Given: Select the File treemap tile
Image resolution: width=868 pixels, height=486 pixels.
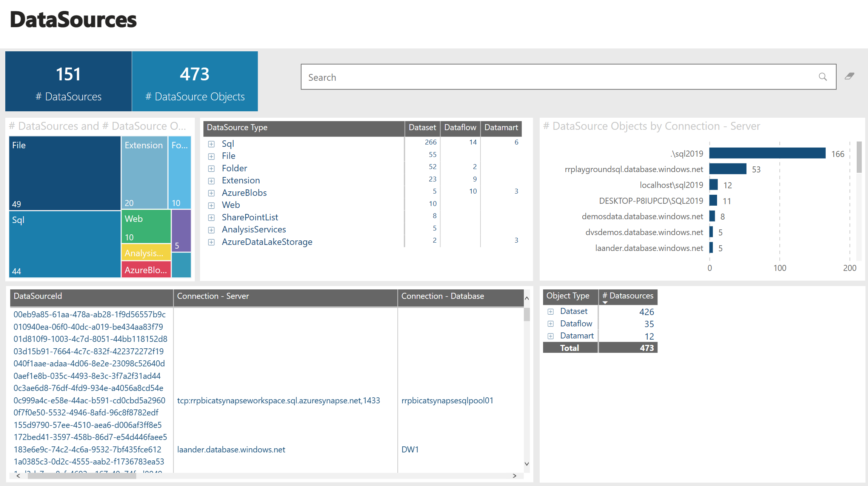Looking at the screenshot, I should pyautogui.click(x=65, y=173).
